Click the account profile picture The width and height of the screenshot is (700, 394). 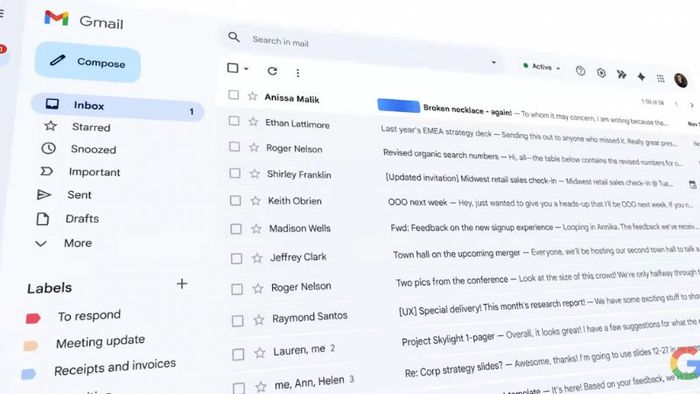pyautogui.click(x=681, y=80)
